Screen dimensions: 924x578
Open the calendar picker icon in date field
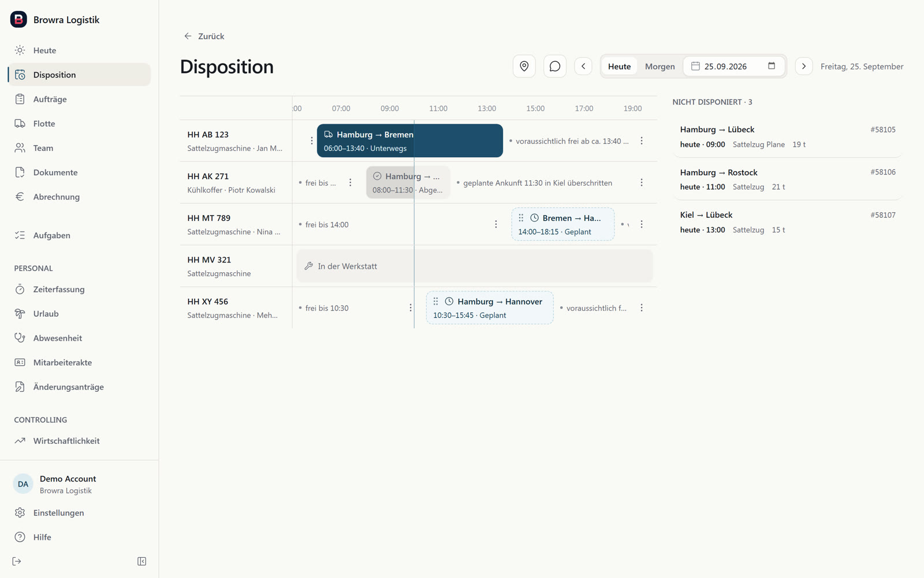pyautogui.click(x=771, y=66)
